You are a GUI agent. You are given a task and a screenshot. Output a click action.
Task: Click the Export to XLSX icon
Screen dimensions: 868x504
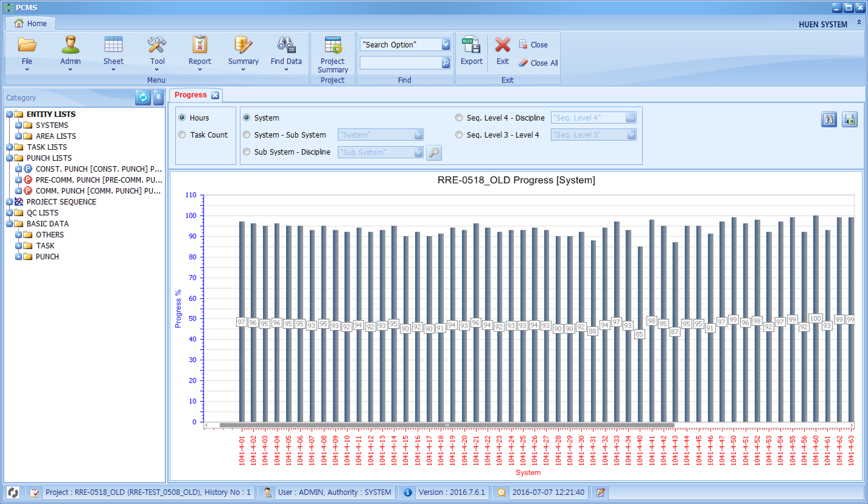pyautogui.click(x=471, y=46)
